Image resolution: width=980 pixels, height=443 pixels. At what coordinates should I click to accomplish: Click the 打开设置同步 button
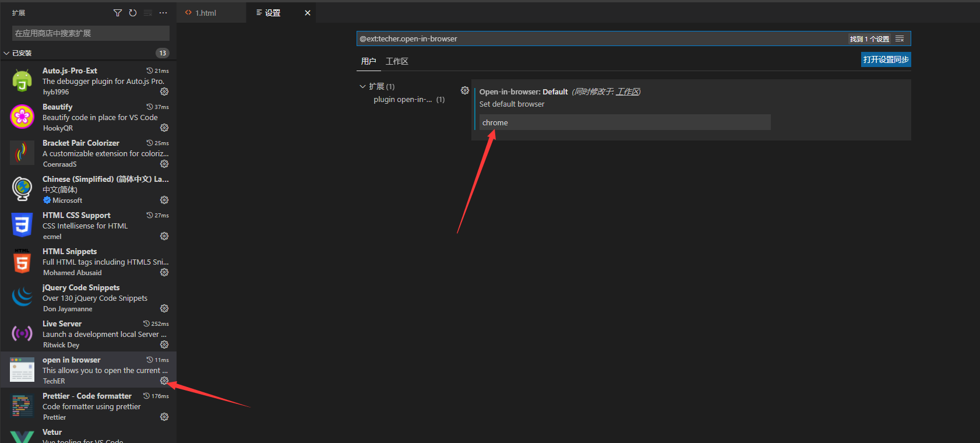tap(886, 59)
